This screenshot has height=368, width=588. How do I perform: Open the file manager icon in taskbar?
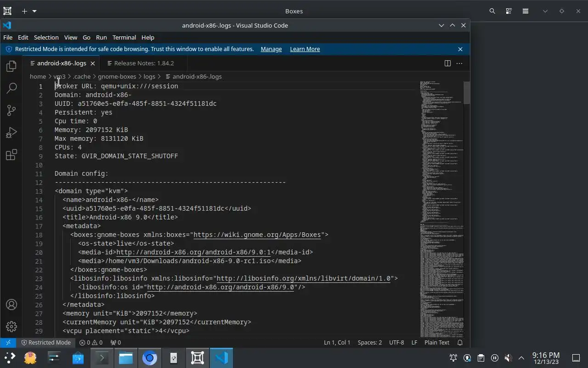click(x=125, y=358)
